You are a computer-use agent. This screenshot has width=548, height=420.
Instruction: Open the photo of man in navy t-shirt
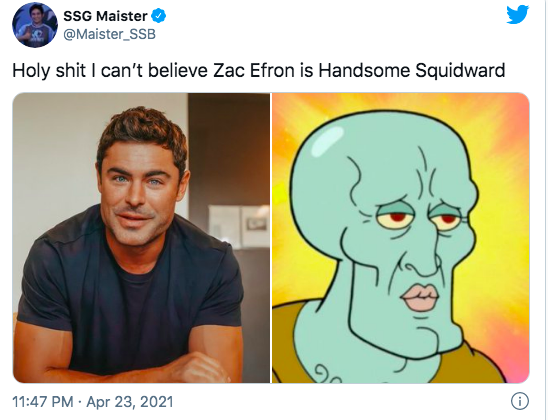[141, 238]
